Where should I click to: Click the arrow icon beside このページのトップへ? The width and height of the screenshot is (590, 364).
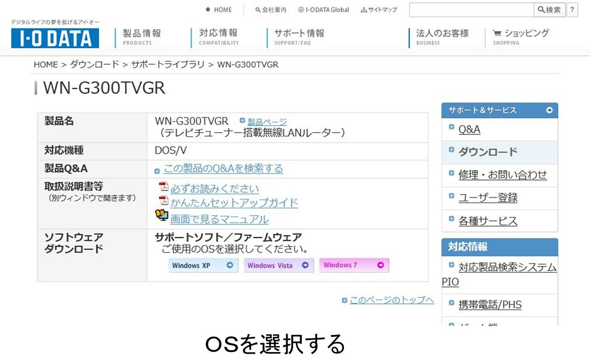coord(344,300)
